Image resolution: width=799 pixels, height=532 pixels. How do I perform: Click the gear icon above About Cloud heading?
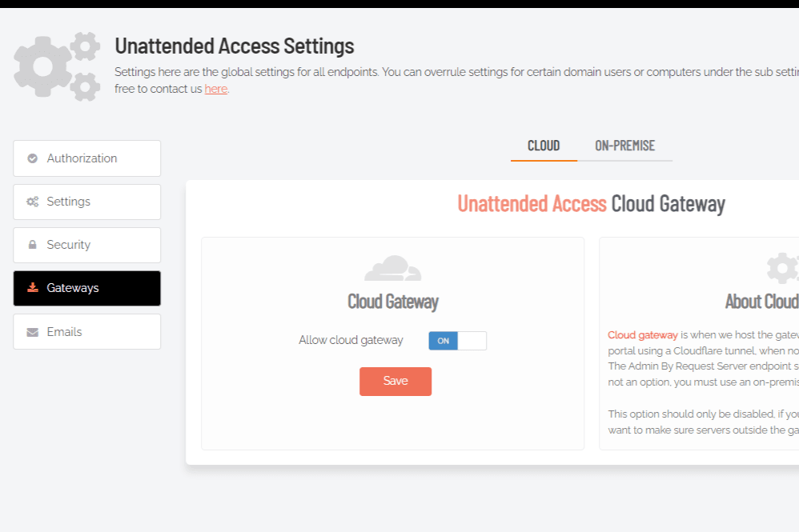click(783, 268)
